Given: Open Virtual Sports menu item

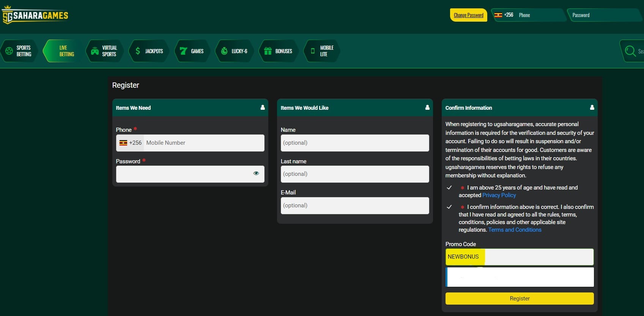Looking at the screenshot, I should coord(105,51).
